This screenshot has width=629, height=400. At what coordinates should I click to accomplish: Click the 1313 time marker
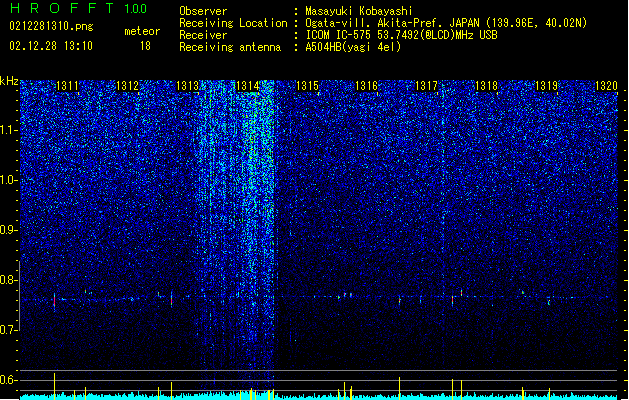(187, 86)
